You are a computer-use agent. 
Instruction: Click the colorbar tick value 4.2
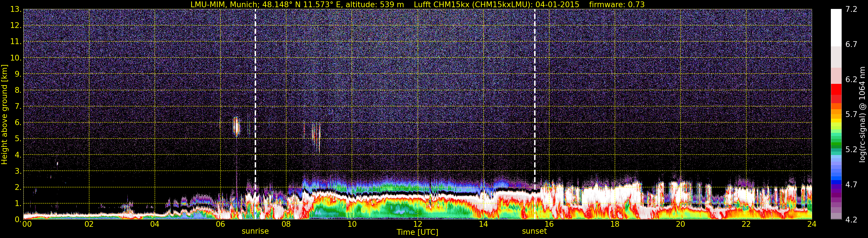pos(851,220)
